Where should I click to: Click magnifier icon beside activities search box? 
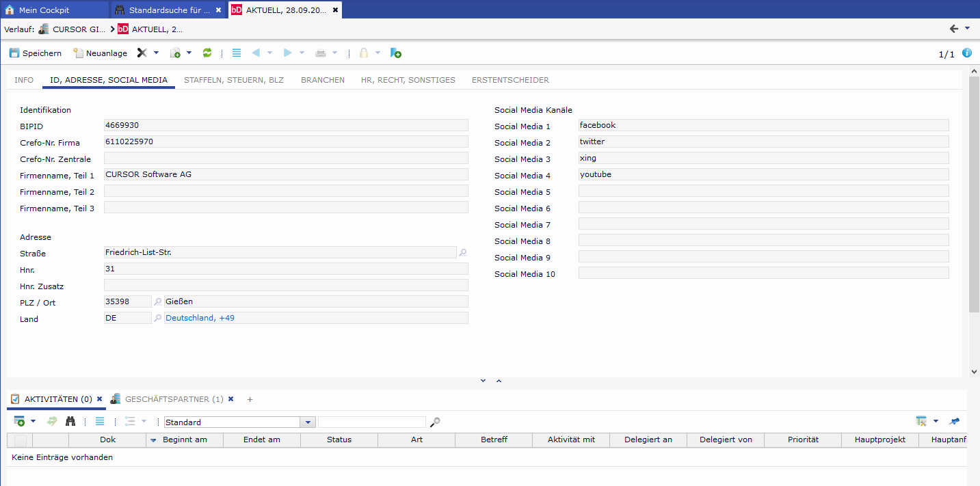435,422
